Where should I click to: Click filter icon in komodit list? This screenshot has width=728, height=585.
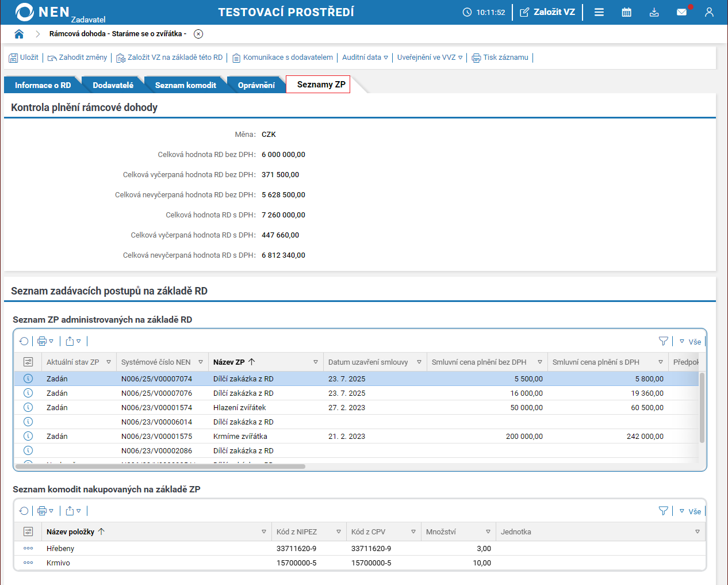pyautogui.click(x=663, y=511)
